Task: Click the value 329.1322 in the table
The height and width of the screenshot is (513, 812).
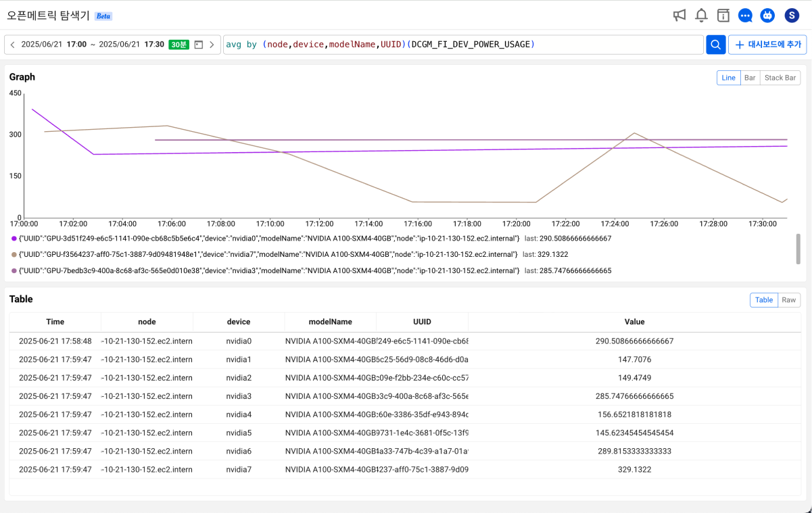Action: pyautogui.click(x=635, y=469)
